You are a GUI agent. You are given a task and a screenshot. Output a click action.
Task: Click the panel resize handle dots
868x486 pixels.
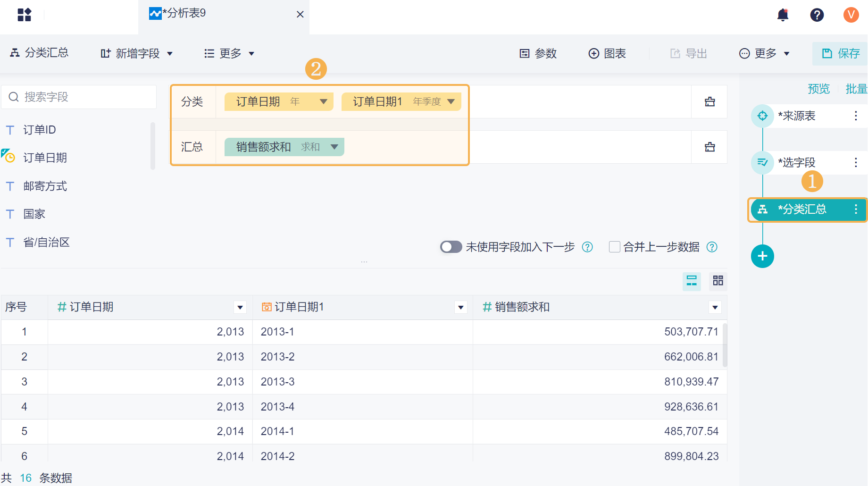[364, 262]
